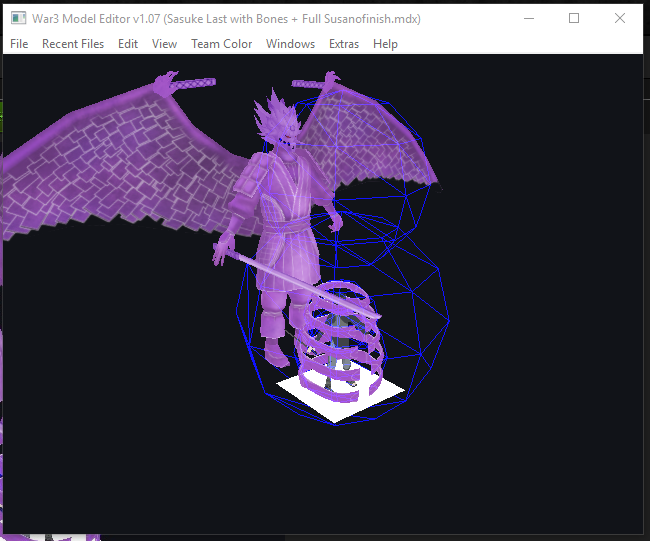650x541 pixels.
Task: Open the File menu
Action: (x=19, y=44)
